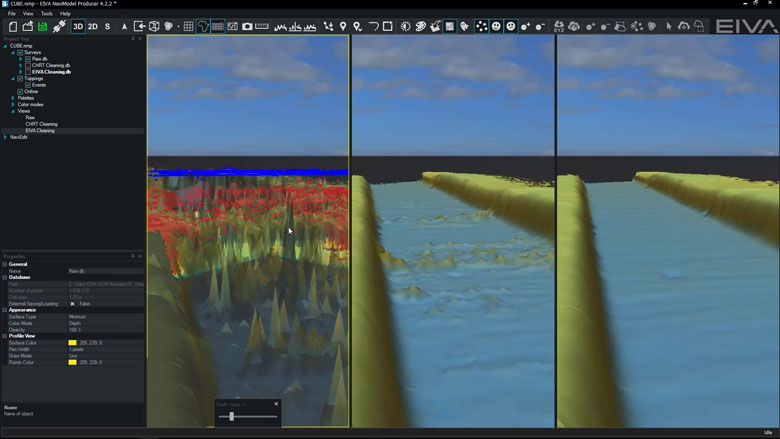Collapse the Appearance properties section
The width and height of the screenshot is (780, 439).
pyautogui.click(x=5, y=310)
